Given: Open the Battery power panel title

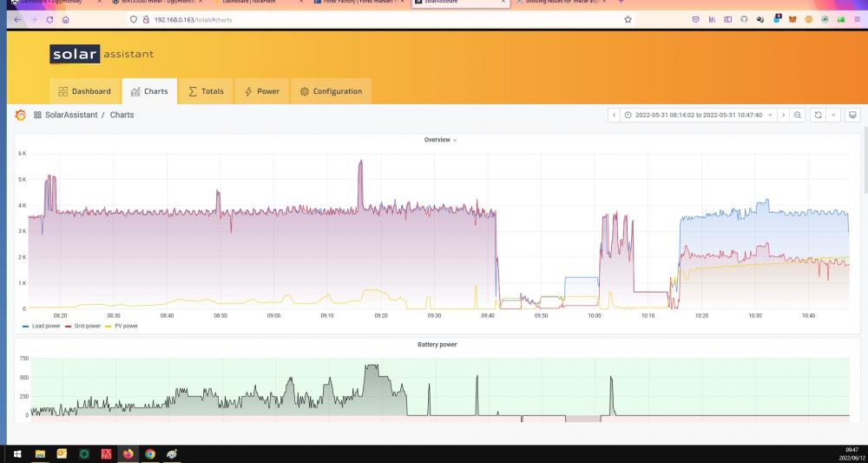Looking at the screenshot, I should 437,345.
